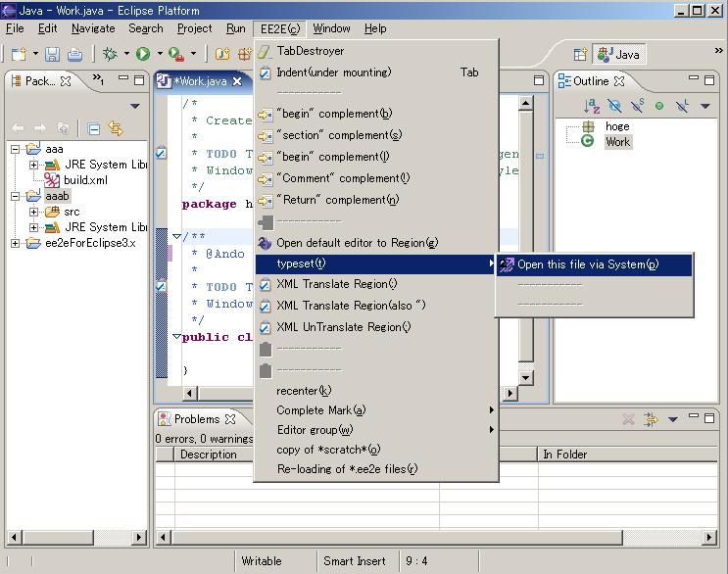Click the In Folder column header

(x=627, y=454)
